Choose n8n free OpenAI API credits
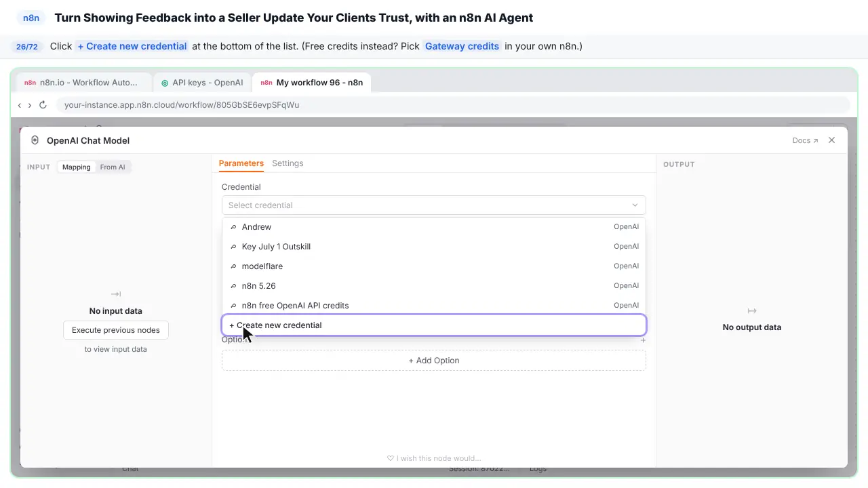 (434, 306)
